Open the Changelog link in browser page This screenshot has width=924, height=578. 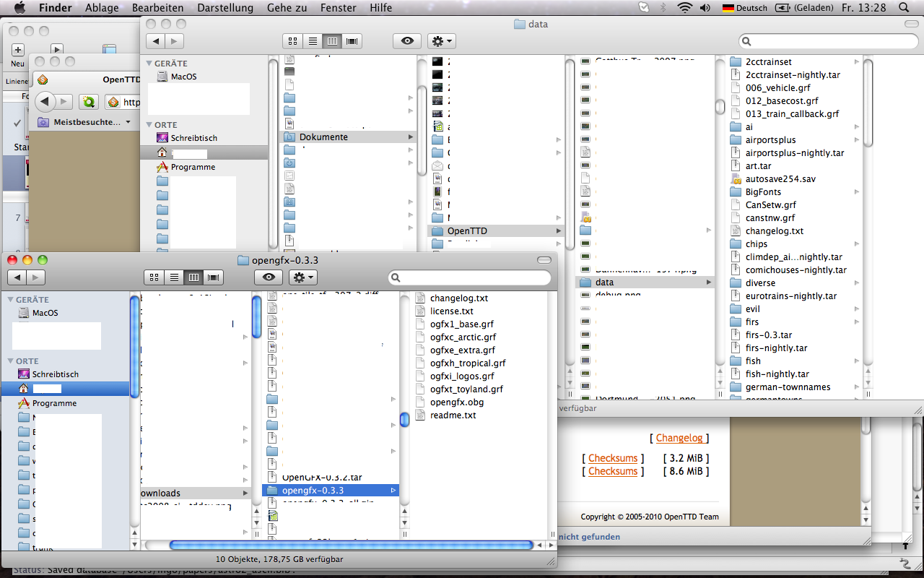pyautogui.click(x=679, y=438)
